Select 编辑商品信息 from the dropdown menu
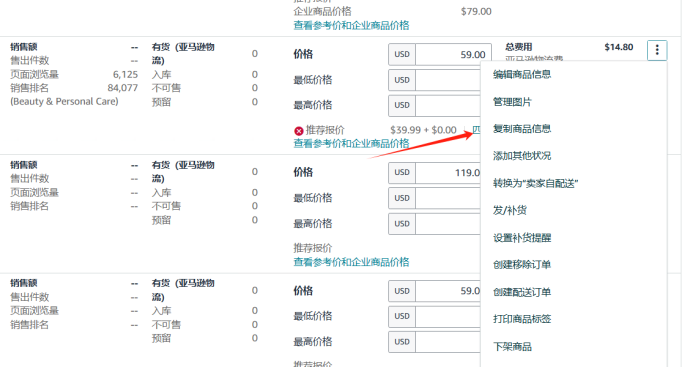The image size is (682, 367). 522,74
